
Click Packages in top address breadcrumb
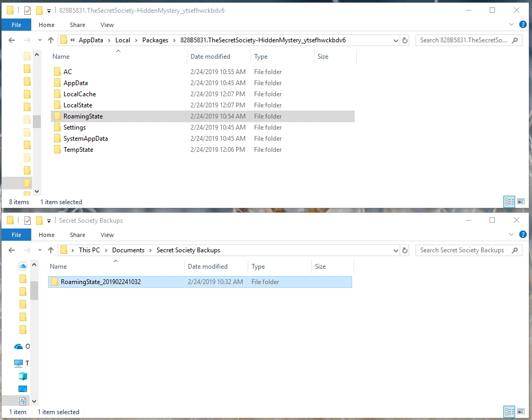(x=155, y=40)
